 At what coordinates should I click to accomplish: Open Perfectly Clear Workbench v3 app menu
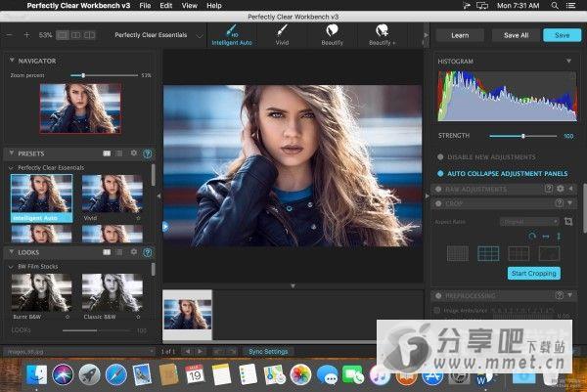[78, 6]
